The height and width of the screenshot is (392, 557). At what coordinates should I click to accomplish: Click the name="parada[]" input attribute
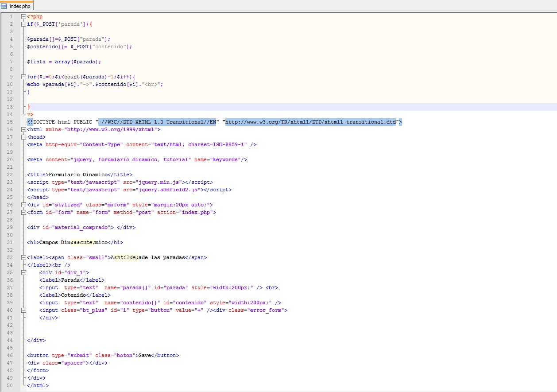click(x=128, y=287)
